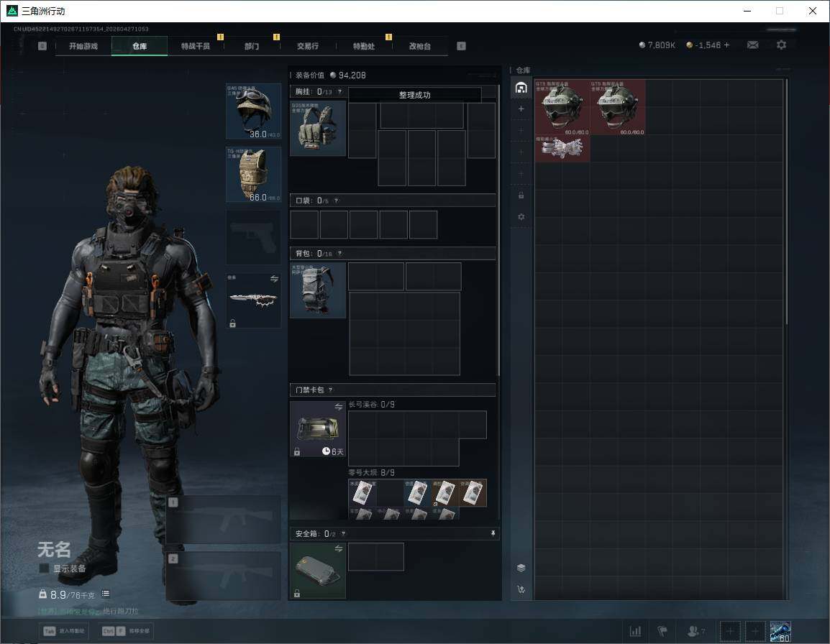The height and width of the screenshot is (644, 830).
Task: Select the safe box case item
Action: click(318, 571)
